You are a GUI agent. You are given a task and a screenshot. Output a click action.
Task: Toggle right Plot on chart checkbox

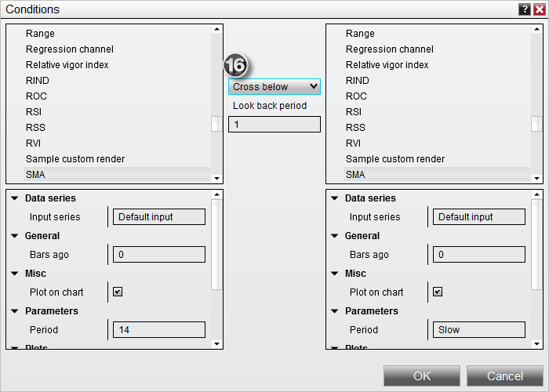pyautogui.click(x=438, y=292)
